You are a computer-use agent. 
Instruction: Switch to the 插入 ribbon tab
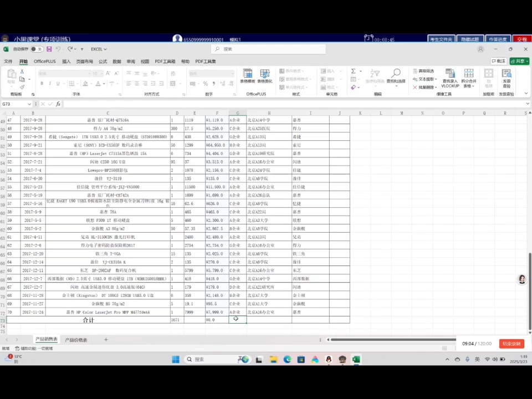pyautogui.click(x=65, y=62)
